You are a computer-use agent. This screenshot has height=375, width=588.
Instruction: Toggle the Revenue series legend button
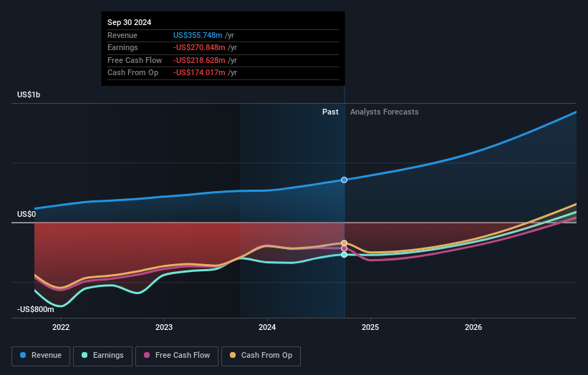click(41, 356)
